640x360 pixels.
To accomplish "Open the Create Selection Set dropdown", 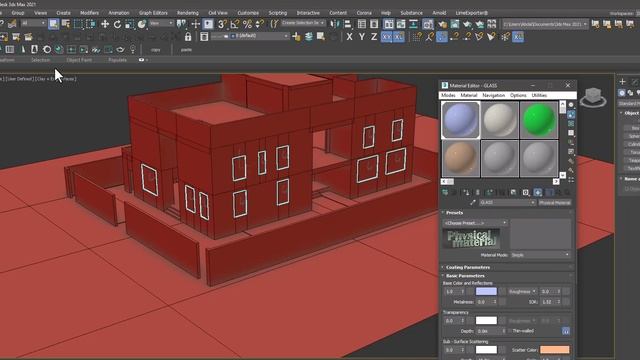I will point(303,23).
